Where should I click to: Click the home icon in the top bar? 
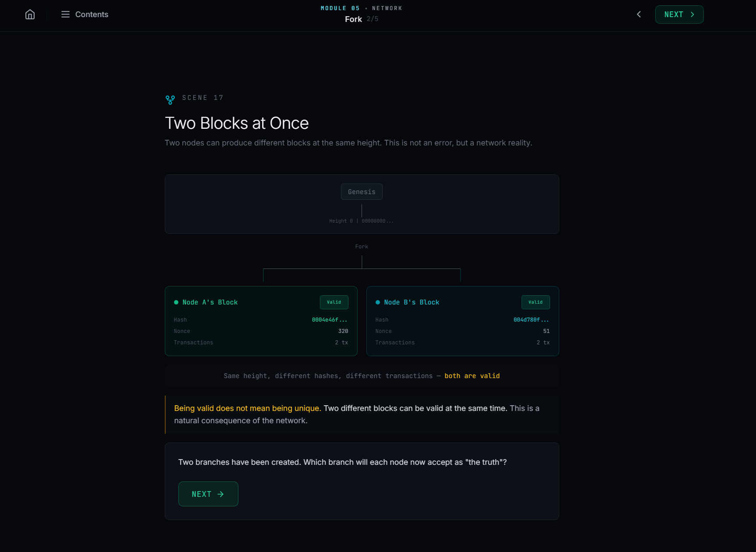pos(29,14)
